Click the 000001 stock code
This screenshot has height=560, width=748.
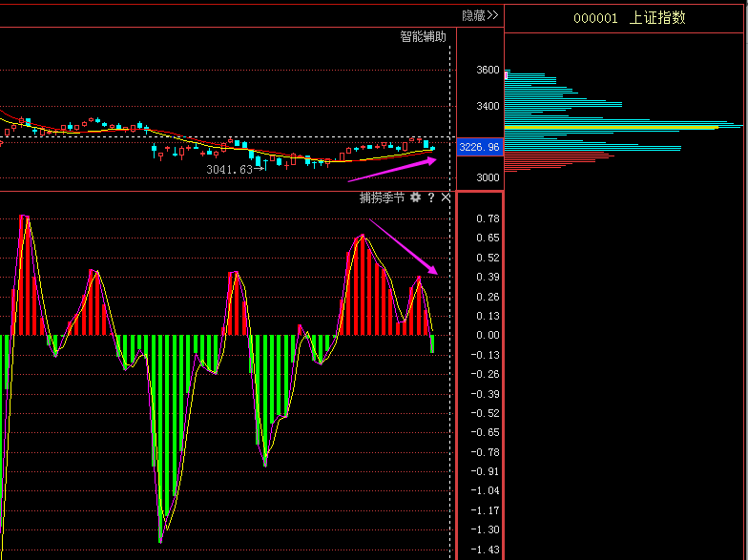point(596,18)
